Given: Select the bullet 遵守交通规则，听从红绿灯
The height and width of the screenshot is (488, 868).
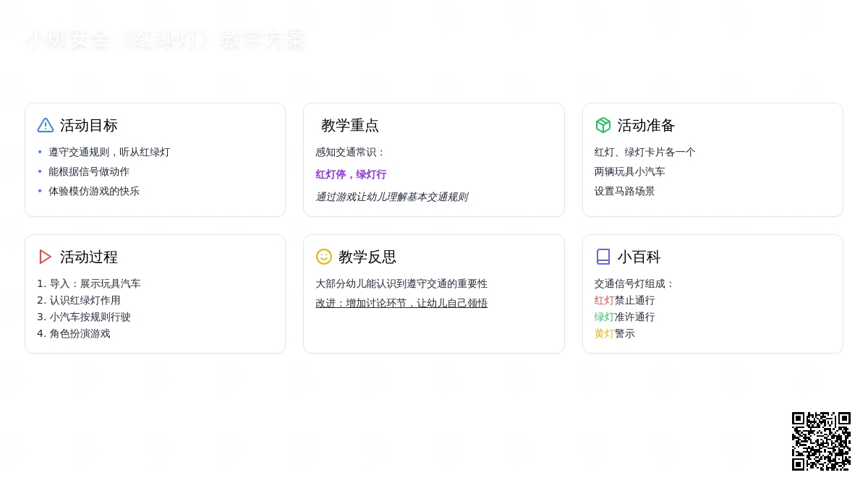Looking at the screenshot, I should (x=109, y=152).
